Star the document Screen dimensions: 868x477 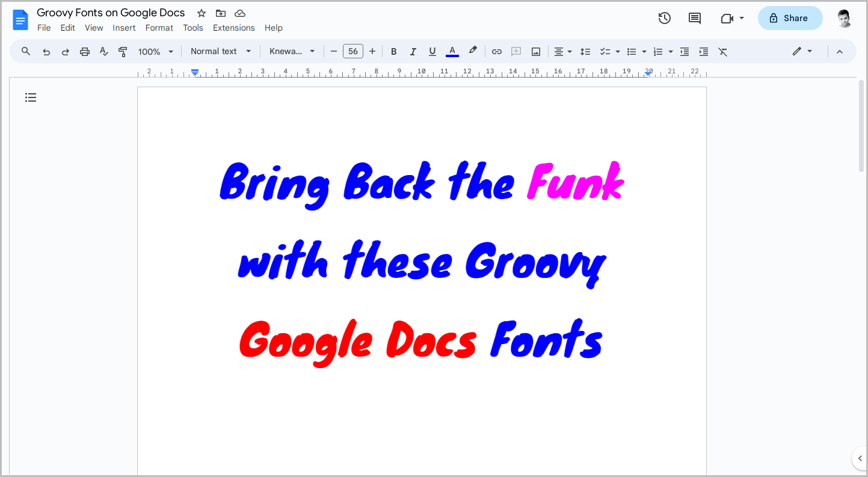pyautogui.click(x=200, y=13)
